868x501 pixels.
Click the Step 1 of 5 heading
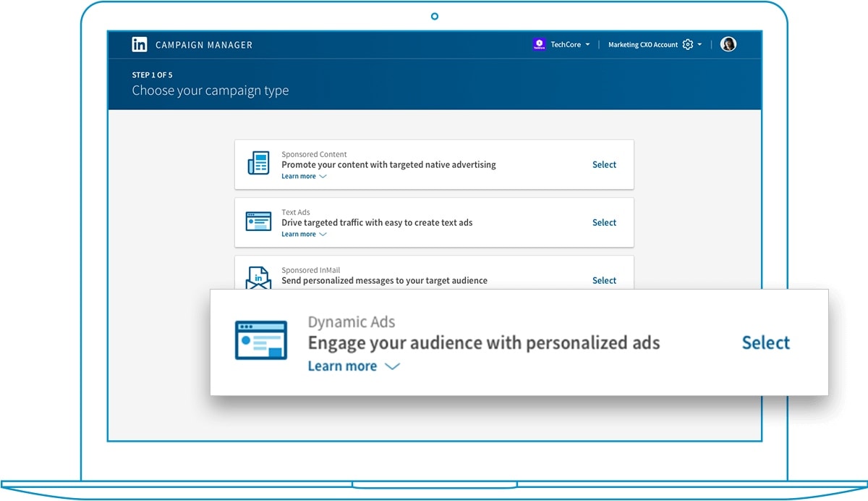coord(152,75)
